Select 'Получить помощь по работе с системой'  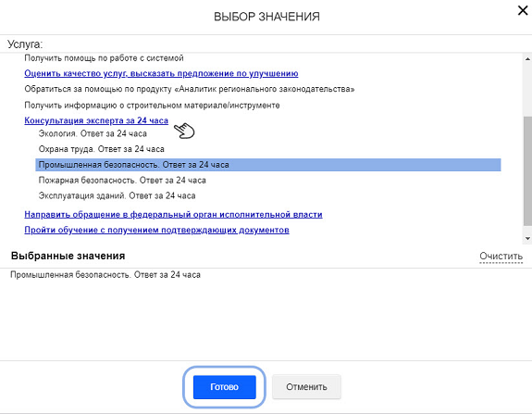[104, 58]
